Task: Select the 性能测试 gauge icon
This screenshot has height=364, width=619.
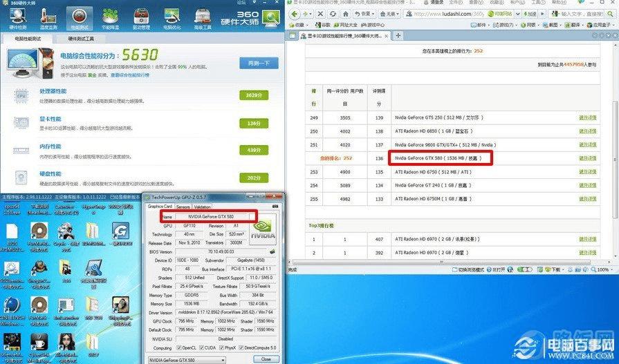Action: 80,18
